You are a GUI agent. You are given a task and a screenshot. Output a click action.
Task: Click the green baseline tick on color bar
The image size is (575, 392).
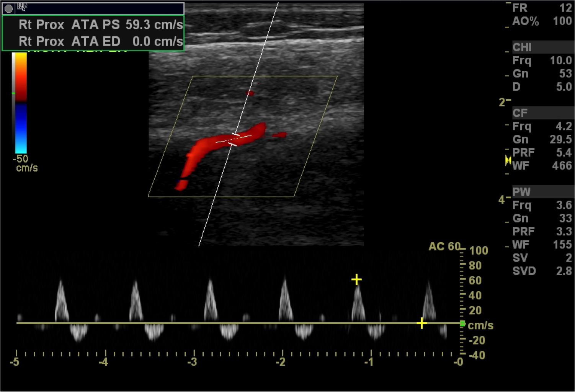click(13, 93)
